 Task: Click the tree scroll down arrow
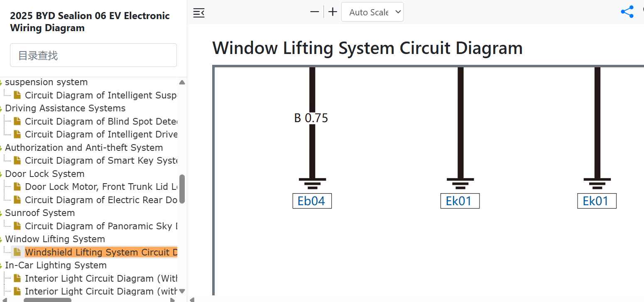pyautogui.click(x=182, y=291)
